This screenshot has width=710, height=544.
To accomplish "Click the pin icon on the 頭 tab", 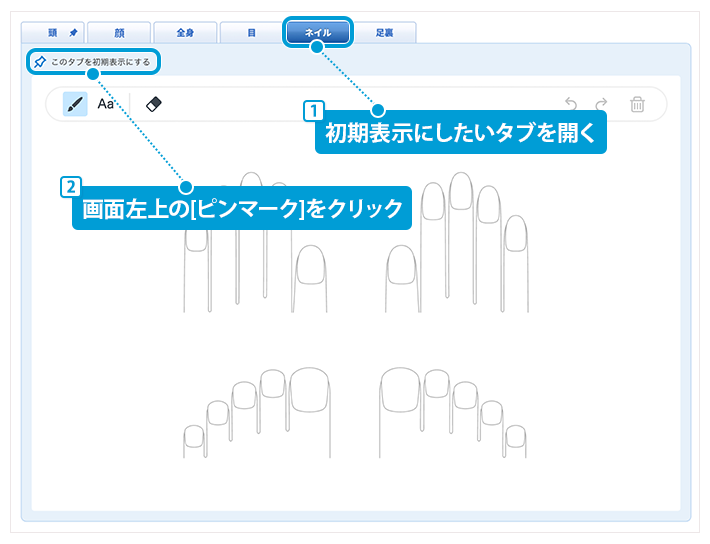I will 73,33.
